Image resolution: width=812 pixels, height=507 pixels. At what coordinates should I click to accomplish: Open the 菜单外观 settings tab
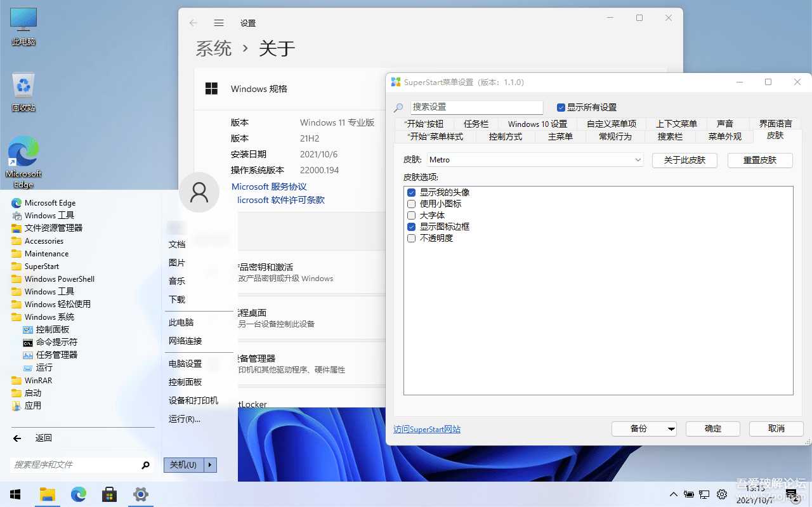coord(724,136)
